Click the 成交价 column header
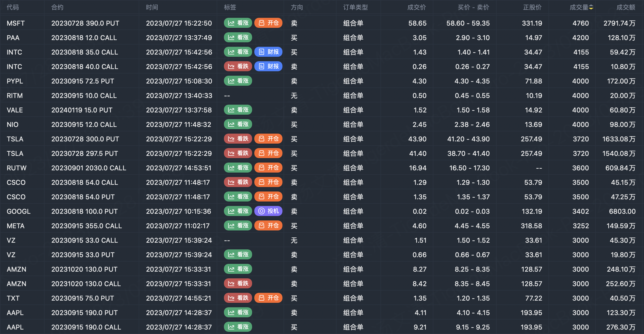 click(x=417, y=7)
